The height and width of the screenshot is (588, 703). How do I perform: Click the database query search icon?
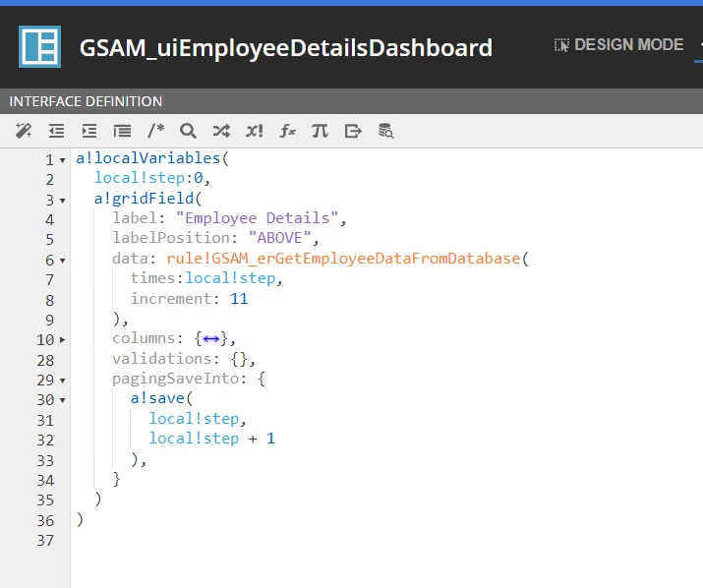(x=385, y=131)
